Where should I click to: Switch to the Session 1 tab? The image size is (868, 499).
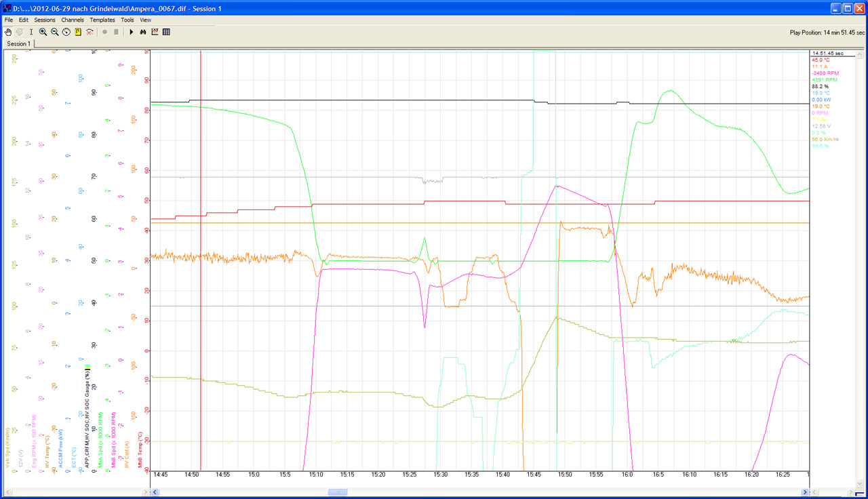click(18, 44)
